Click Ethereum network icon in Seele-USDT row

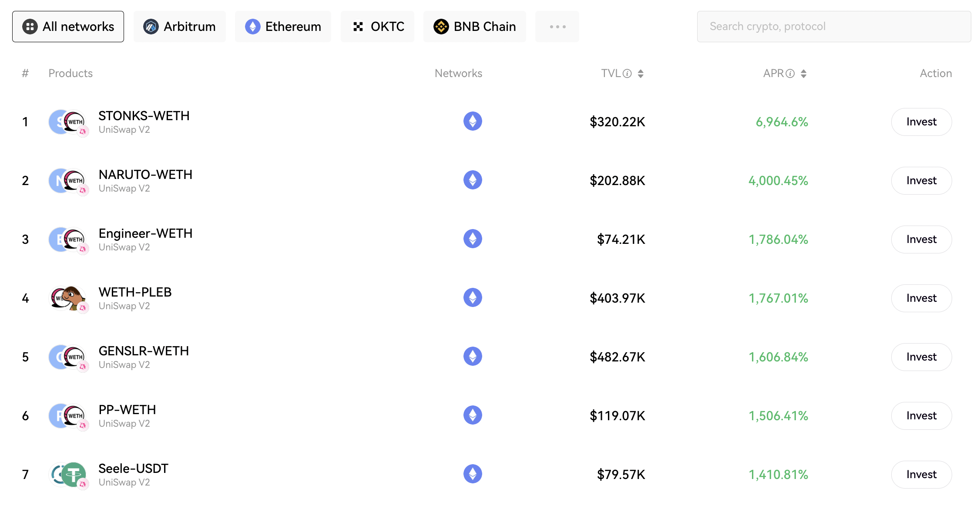[x=473, y=474]
